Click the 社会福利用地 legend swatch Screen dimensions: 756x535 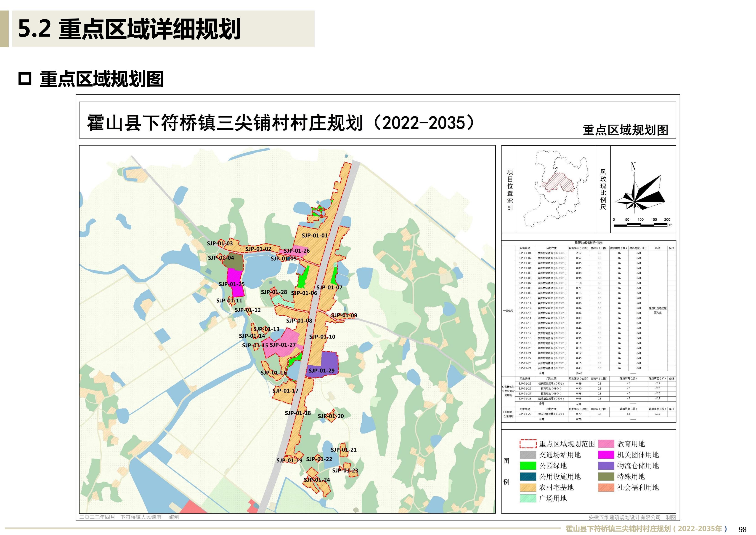tap(606, 487)
